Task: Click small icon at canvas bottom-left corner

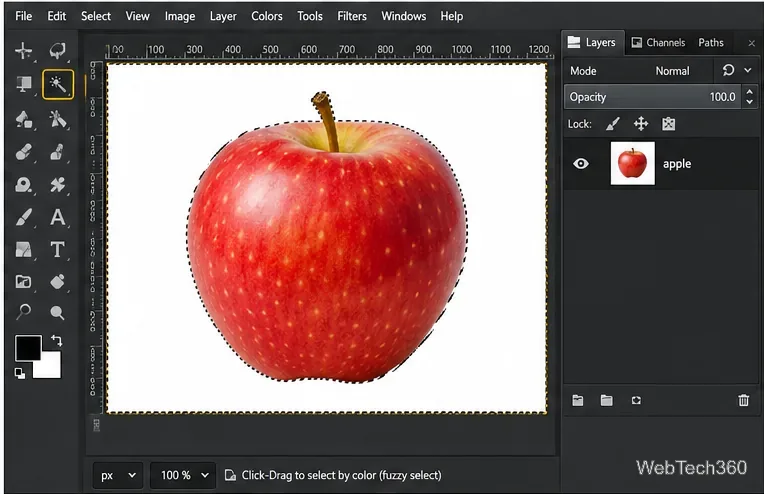Action: pos(96,425)
